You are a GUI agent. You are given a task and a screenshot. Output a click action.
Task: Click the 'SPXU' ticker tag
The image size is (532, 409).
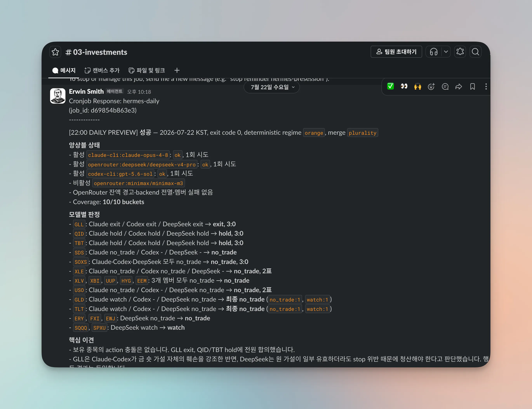point(99,328)
